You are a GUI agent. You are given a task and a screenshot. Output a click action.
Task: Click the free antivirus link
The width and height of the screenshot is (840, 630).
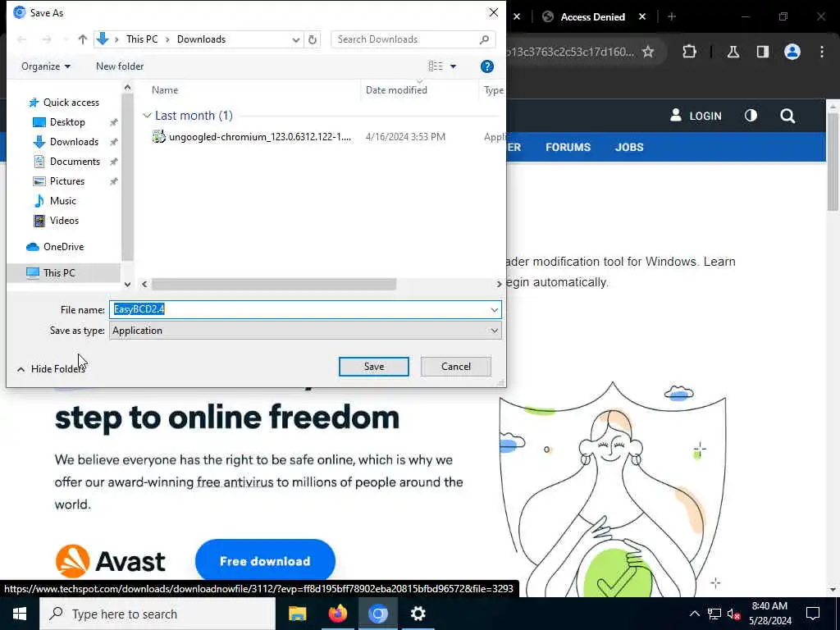point(235,482)
